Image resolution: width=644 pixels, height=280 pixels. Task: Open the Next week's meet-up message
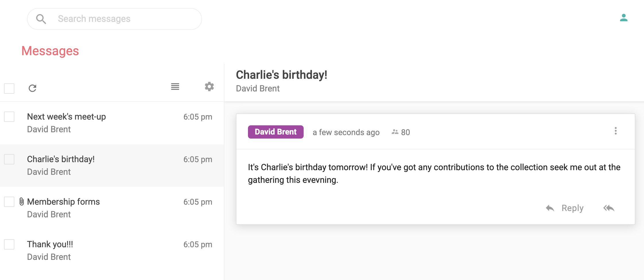click(112, 123)
